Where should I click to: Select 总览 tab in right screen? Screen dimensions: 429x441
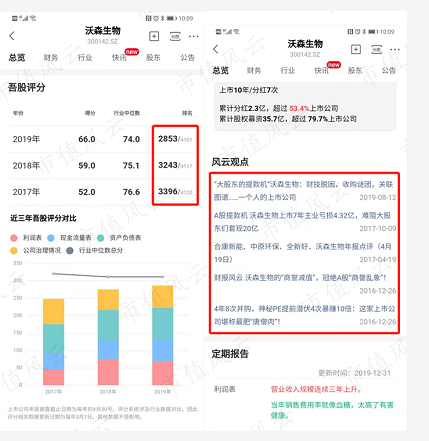[221, 70]
